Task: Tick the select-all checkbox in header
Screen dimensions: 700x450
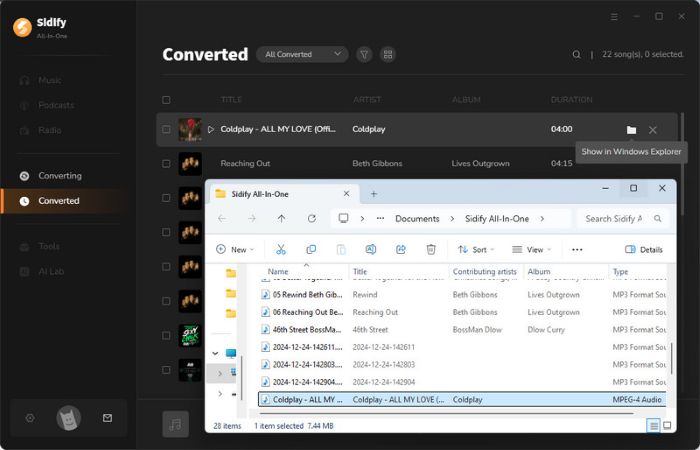Action: coord(166,100)
